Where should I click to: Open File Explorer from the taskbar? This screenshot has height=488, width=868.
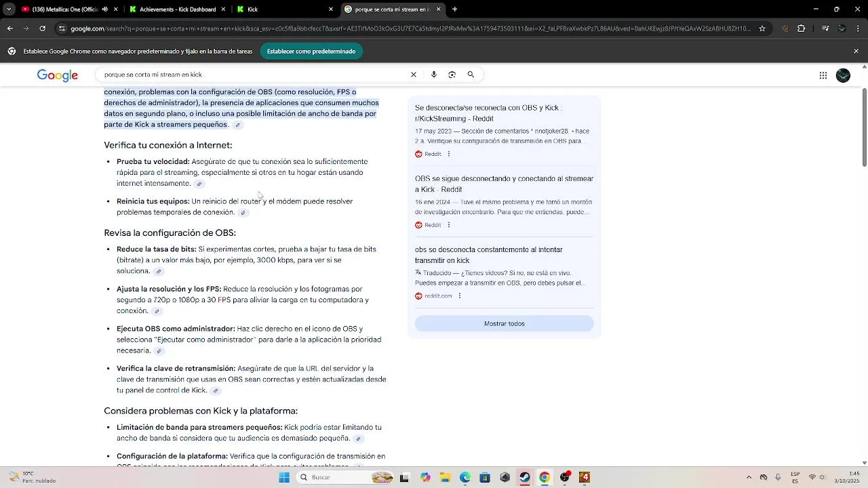click(445, 477)
